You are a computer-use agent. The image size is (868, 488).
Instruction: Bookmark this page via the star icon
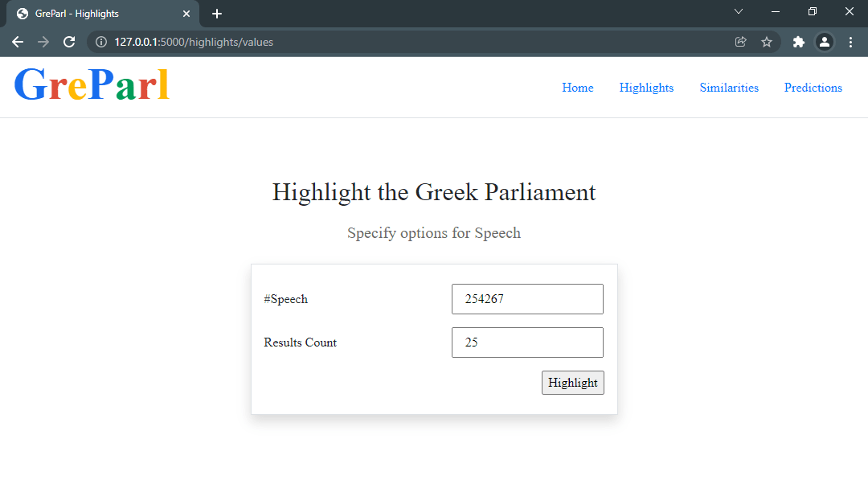[x=767, y=42]
